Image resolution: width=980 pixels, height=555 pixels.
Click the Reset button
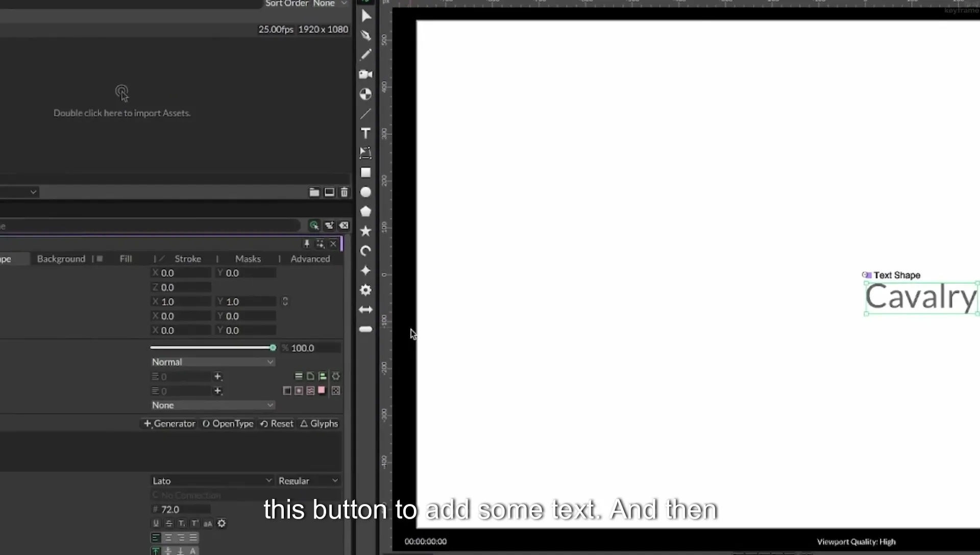(277, 424)
